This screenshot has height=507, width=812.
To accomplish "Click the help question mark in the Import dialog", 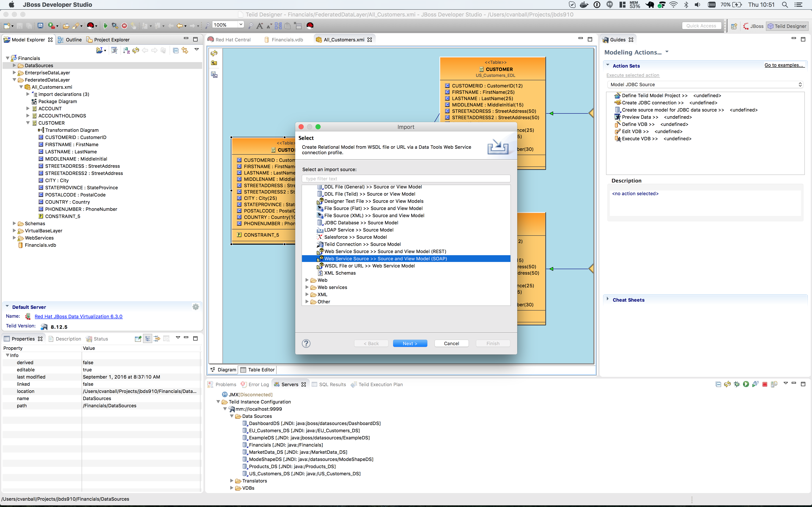I will 306,343.
